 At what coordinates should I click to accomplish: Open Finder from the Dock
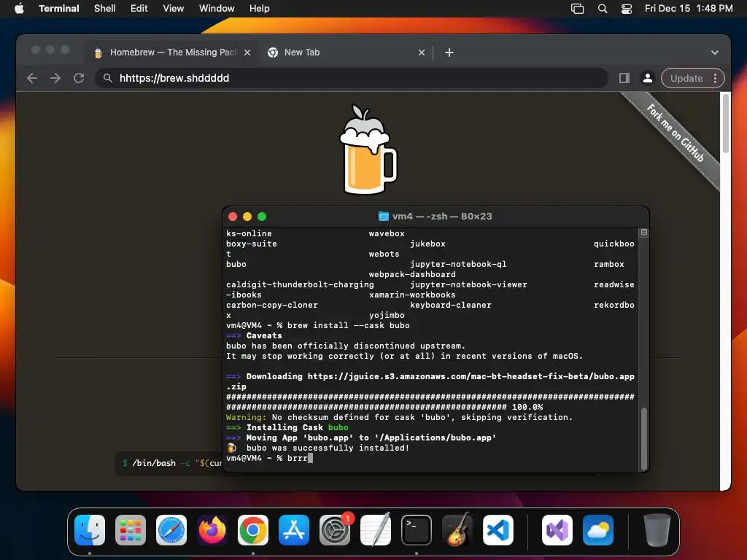pyautogui.click(x=90, y=530)
